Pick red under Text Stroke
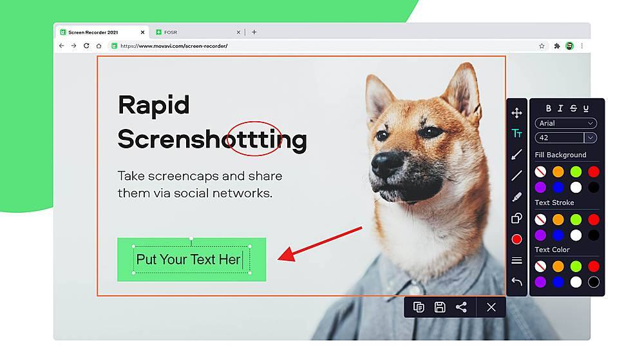This screenshot has height=363, width=644. 594,219
